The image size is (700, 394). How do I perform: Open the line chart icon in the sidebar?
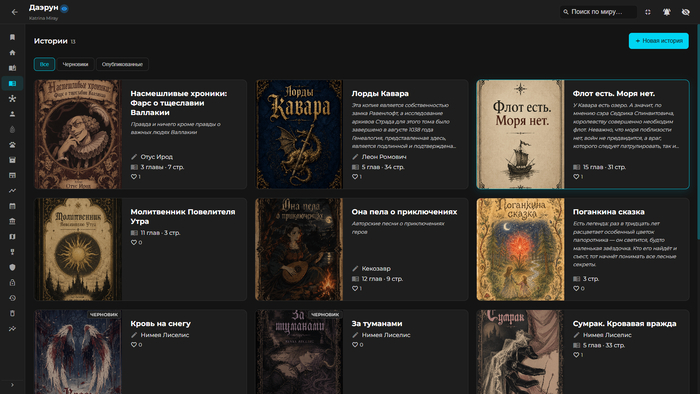12,191
